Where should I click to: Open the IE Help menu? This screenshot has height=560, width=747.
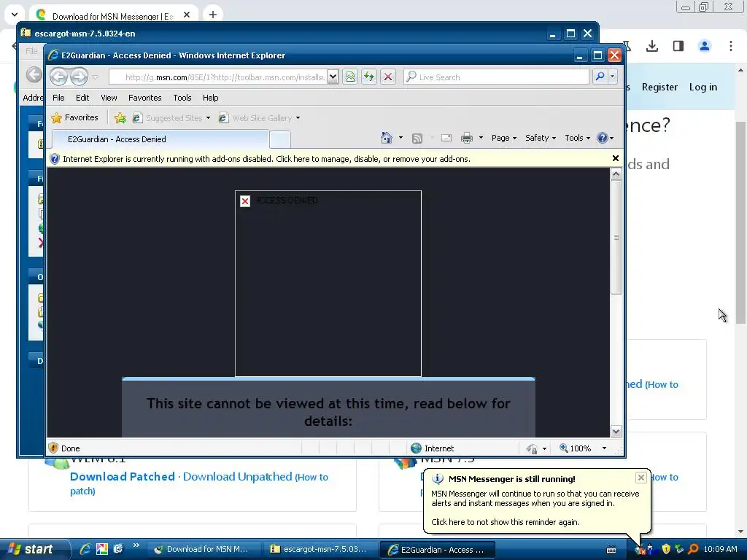(x=211, y=98)
